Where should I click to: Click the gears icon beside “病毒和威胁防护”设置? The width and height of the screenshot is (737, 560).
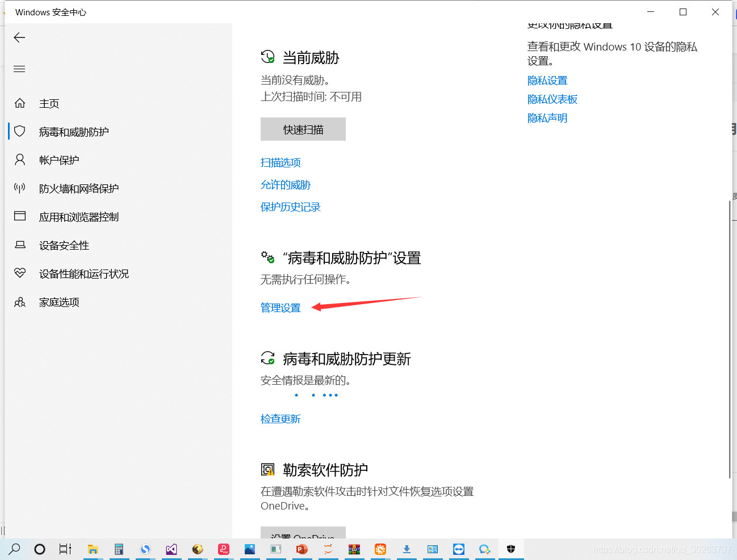[x=267, y=257]
